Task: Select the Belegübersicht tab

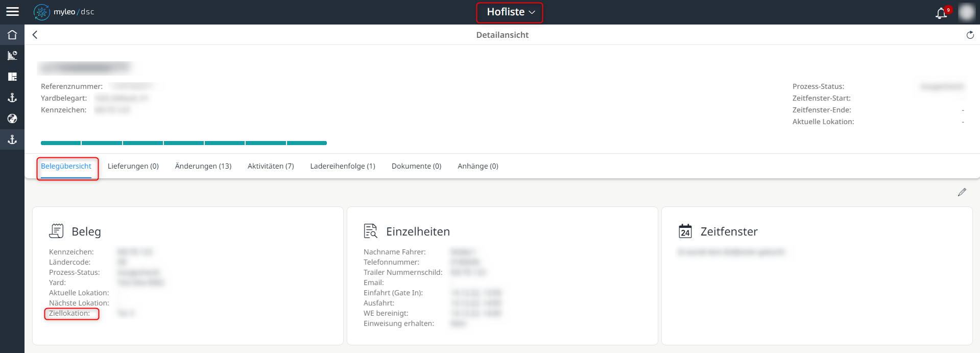Action: pyautogui.click(x=66, y=166)
